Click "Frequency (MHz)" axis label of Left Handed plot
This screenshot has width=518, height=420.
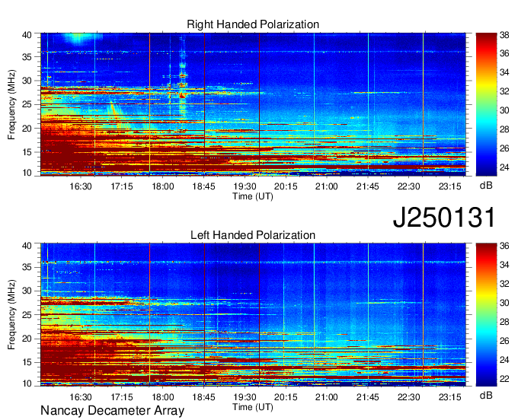[x=11, y=315]
